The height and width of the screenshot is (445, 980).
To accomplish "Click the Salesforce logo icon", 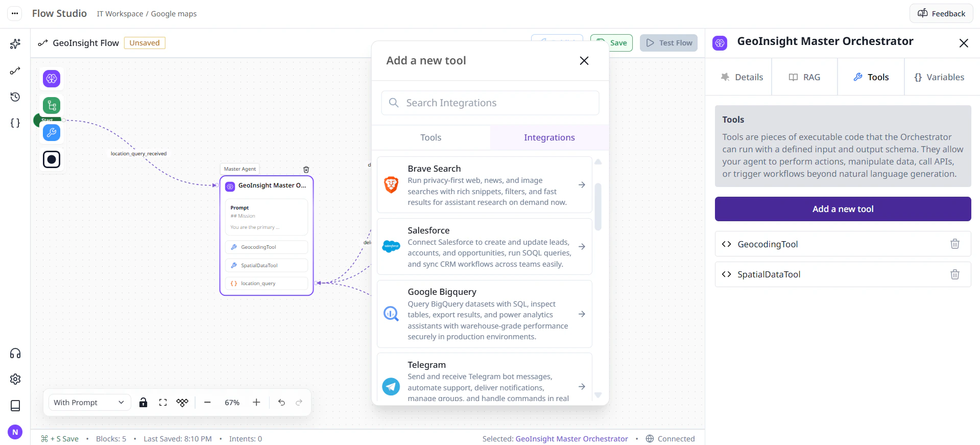I will pos(391,247).
